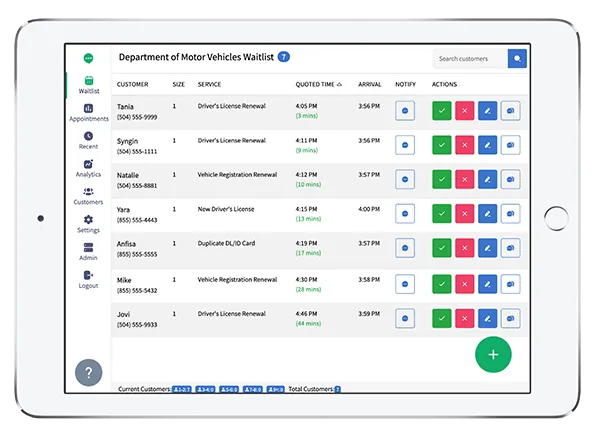Mark Jovi as served with green check
Image resolution: width=600 pixels, height=440 pixels.
click(x=442, y=318)
